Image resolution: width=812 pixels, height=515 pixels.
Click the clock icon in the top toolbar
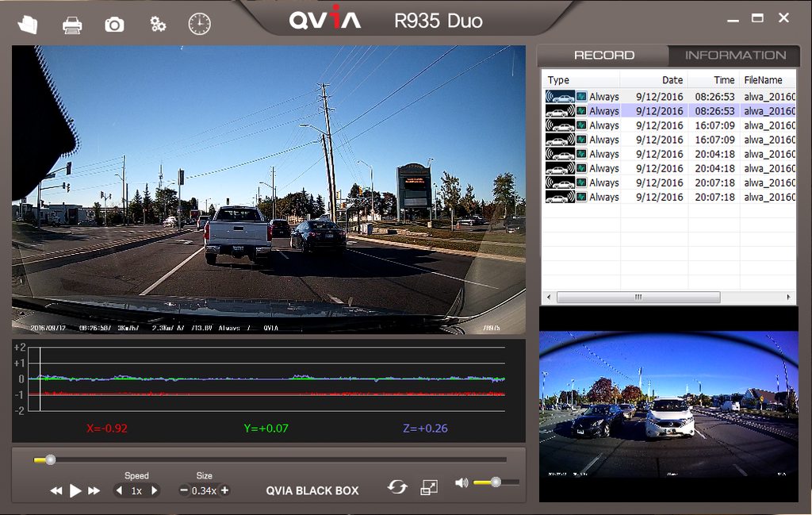tap(199, 24)
